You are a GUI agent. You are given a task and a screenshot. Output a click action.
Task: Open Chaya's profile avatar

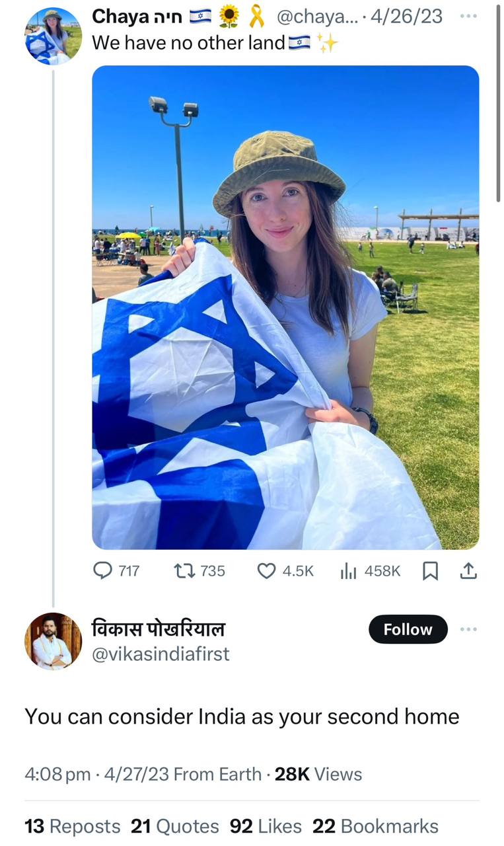(53, 36)
